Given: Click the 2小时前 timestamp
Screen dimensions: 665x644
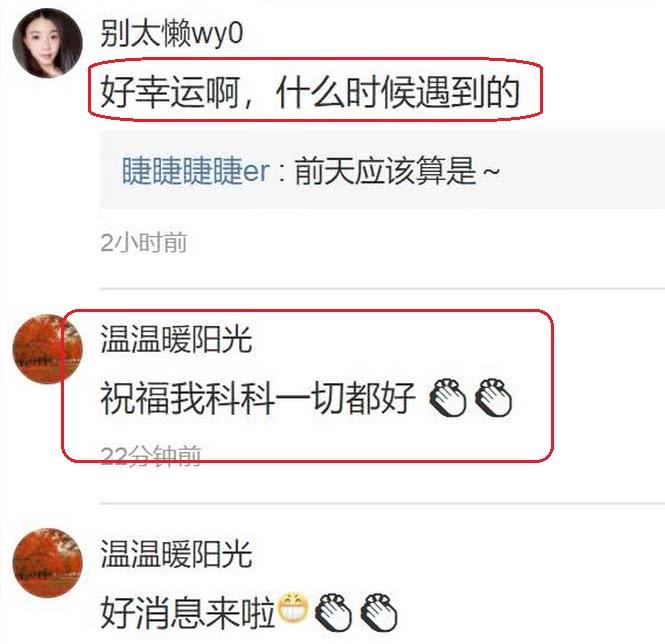Looking at the screenshot, I should pyautogui.click(x=144, y=243).
